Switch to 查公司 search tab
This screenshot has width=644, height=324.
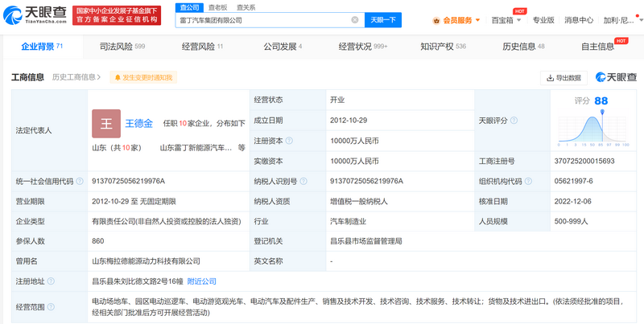tap(189, 7)
